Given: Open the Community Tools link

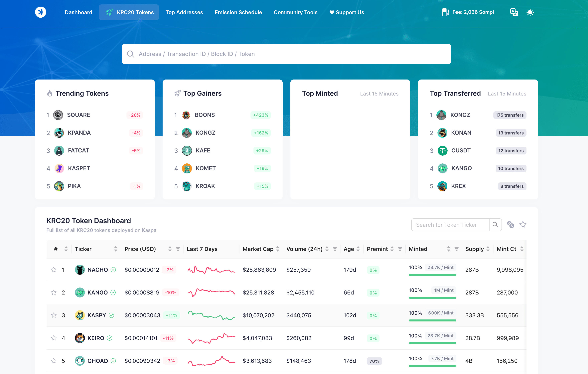Looking at the screenshot, I should (295, 12).
